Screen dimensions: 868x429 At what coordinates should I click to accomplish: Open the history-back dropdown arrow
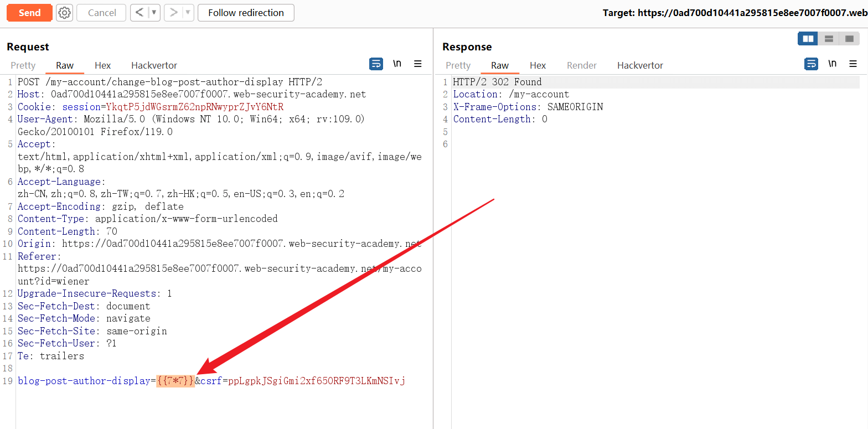pos(154,13)
